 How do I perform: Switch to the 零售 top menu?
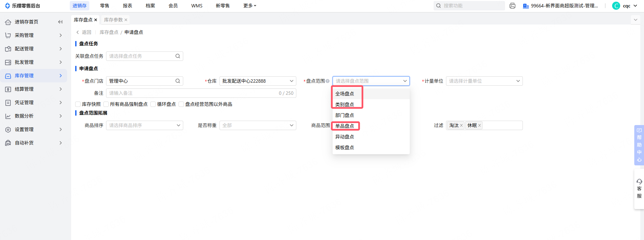(105, 6)
